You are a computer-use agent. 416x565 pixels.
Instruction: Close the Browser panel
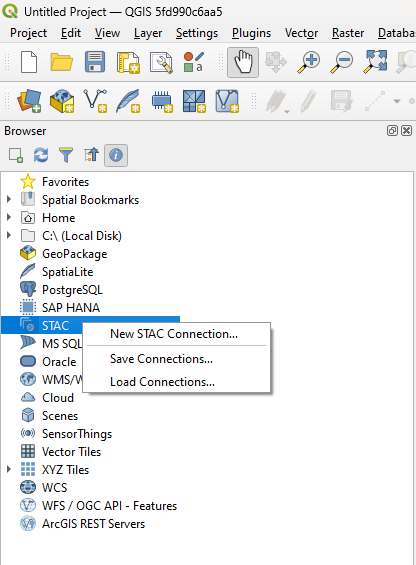(407, 130)
